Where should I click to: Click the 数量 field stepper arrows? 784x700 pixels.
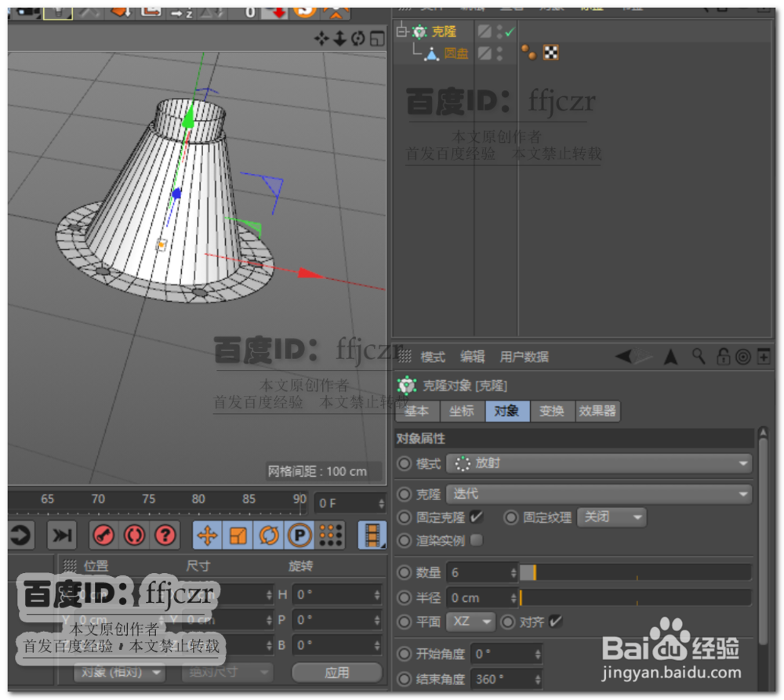[x=514, y=572]
